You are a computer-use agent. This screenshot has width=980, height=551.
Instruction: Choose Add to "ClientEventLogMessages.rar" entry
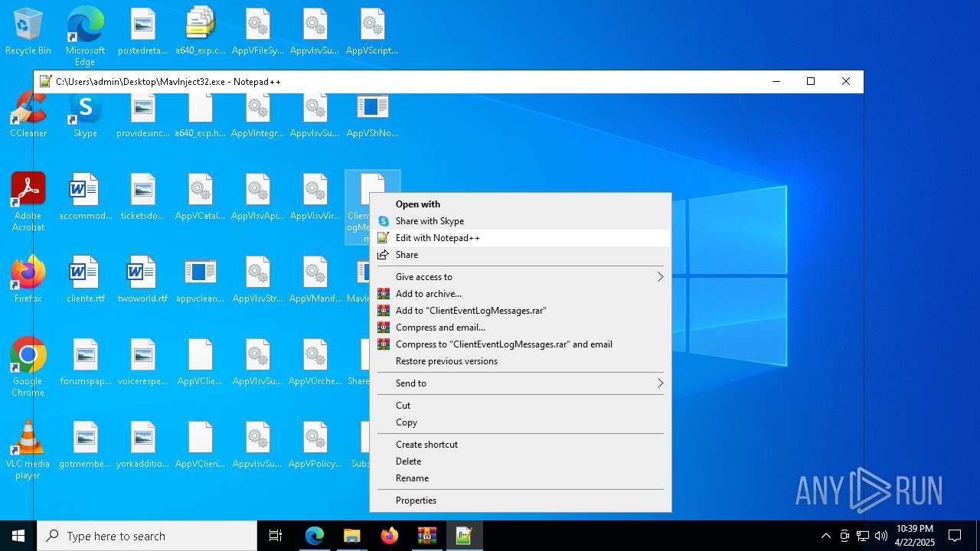click(x=521, y=311)
